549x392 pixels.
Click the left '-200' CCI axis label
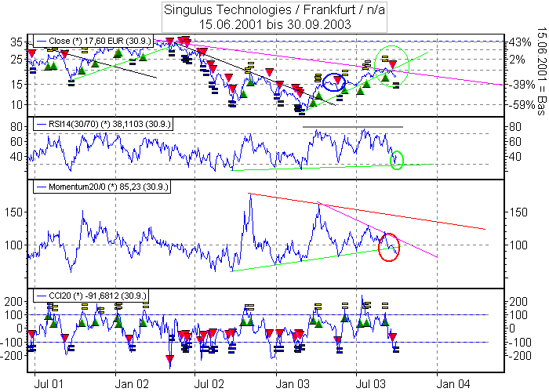click(12, 356)
